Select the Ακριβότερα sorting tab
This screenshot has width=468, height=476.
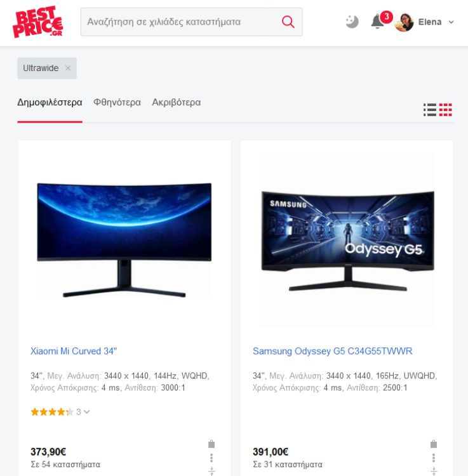(176, 102)
